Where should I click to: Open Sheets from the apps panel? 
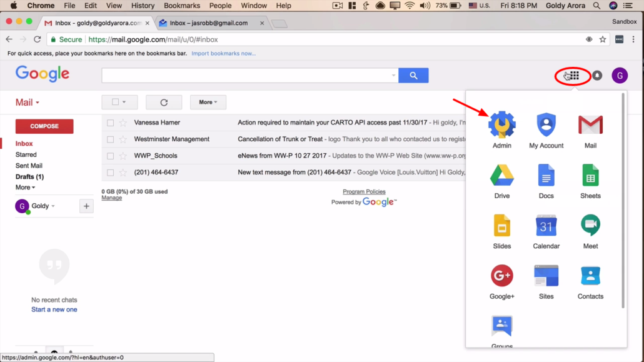coord(590,180)
